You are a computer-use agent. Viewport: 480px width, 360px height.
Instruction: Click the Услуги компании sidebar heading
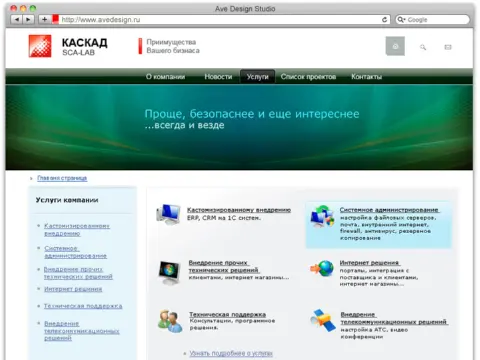pos(67,200)
